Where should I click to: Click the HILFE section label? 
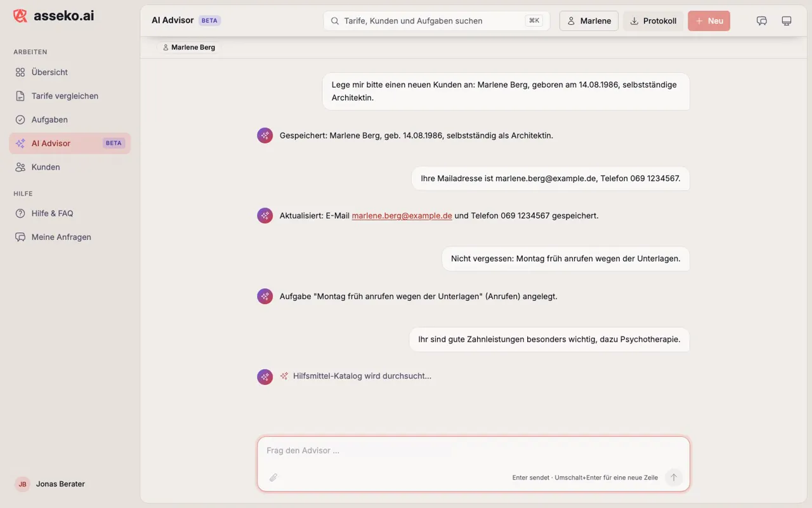tap(23, 194)
